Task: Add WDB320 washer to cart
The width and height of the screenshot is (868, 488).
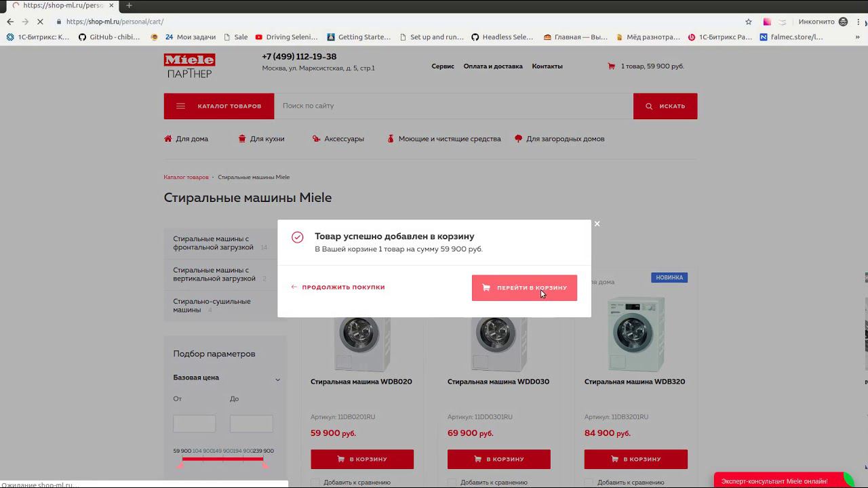Action: 636,459
